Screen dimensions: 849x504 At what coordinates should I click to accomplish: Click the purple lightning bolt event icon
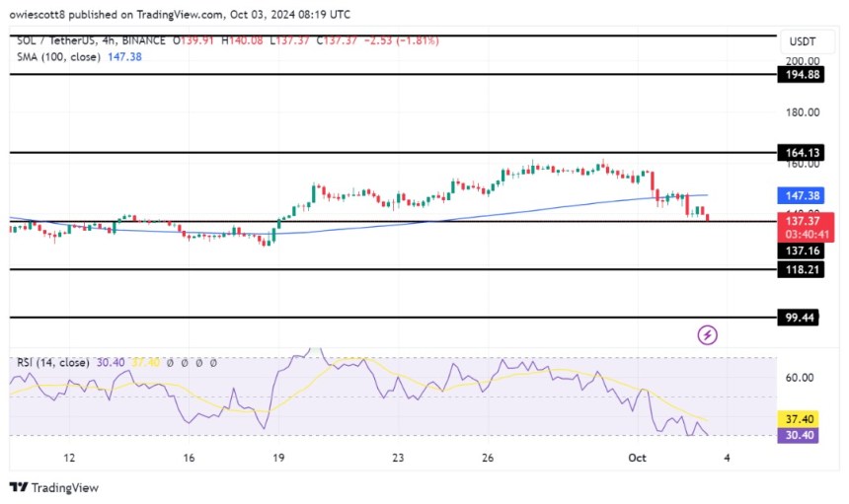(x=707, y=335)
